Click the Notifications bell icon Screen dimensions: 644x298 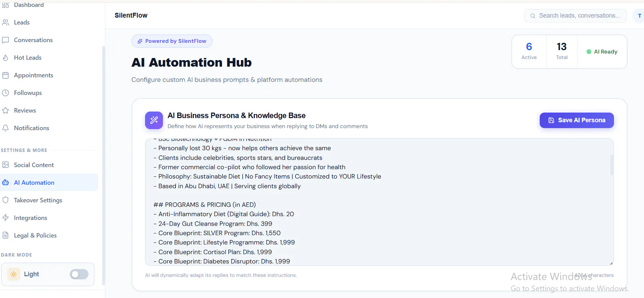click(6, 128)
